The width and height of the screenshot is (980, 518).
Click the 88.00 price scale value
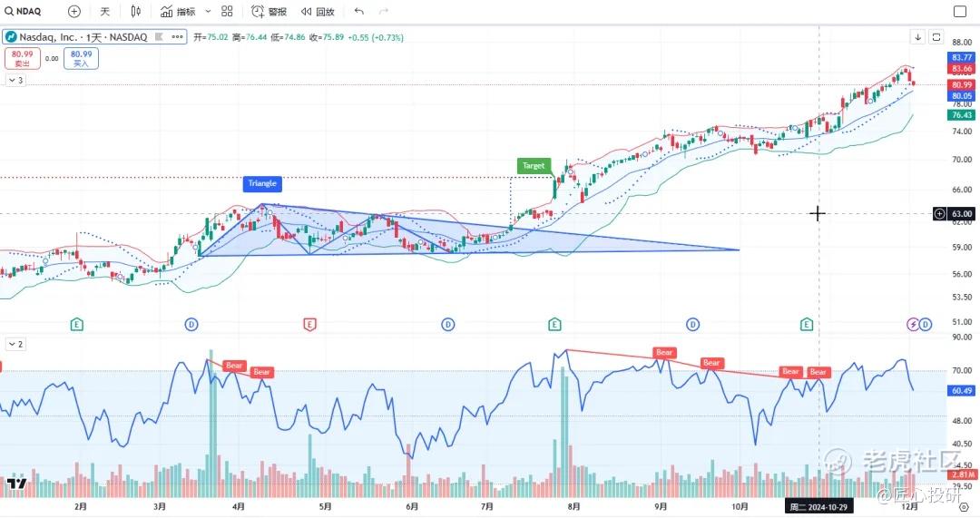[x=962, y=43]
